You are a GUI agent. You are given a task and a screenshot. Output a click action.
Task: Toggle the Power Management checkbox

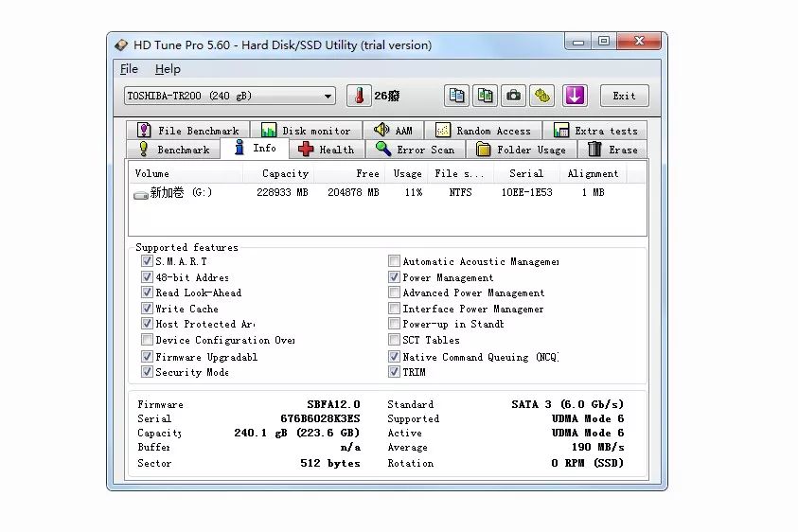[394, 277]
